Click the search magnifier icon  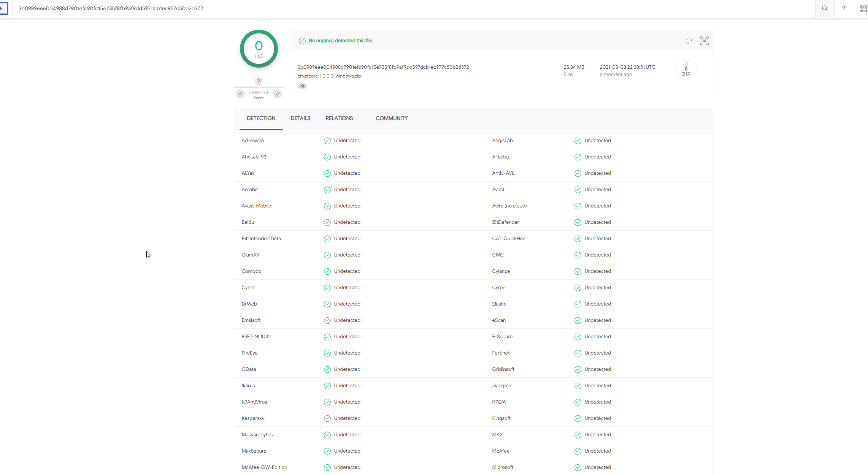coord(825,8)
